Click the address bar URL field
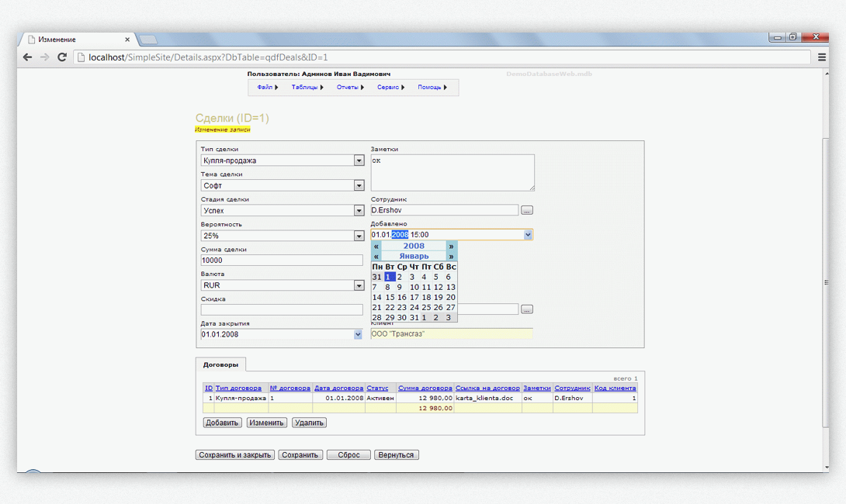Screen dimensions: 846x504 click(x=442, y=57)
